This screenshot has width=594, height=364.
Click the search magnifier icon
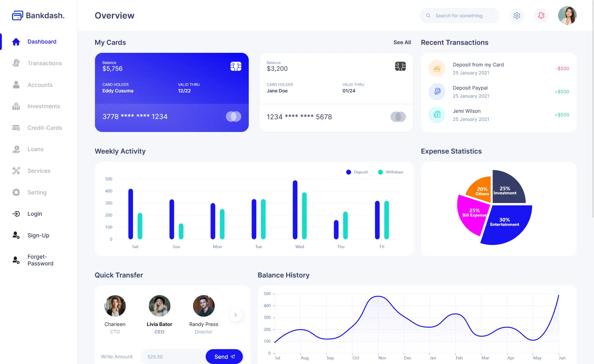click(x=428, y=15)
